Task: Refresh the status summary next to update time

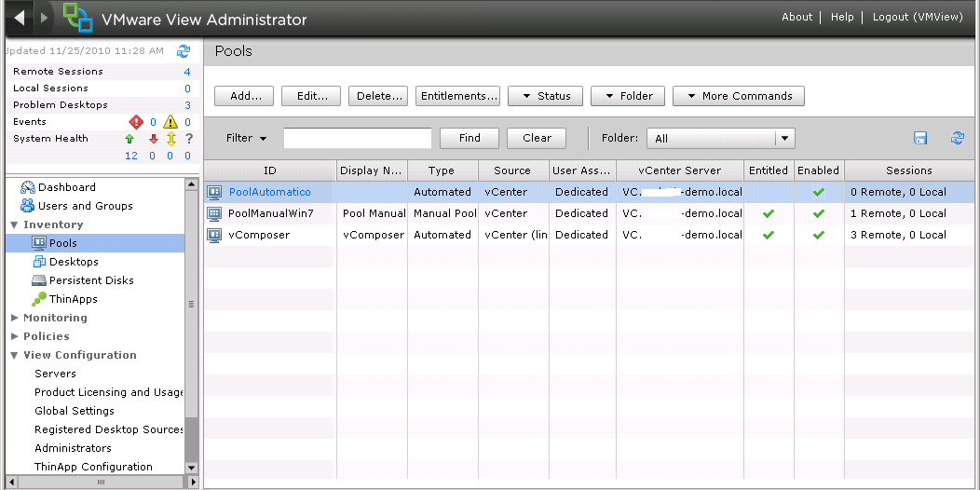Action: (x=184, y=51)
